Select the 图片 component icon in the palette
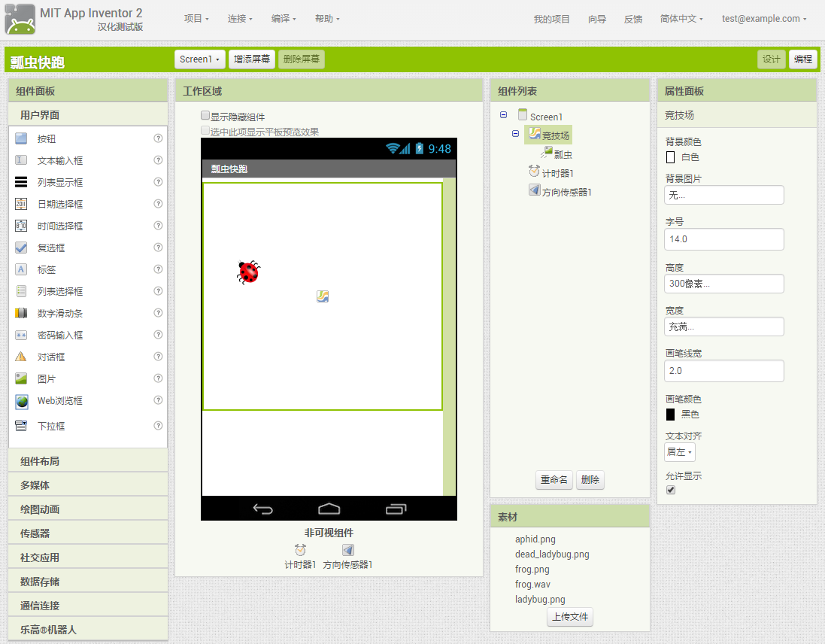Screen dimensions: 825x644 tap(21, 378)
